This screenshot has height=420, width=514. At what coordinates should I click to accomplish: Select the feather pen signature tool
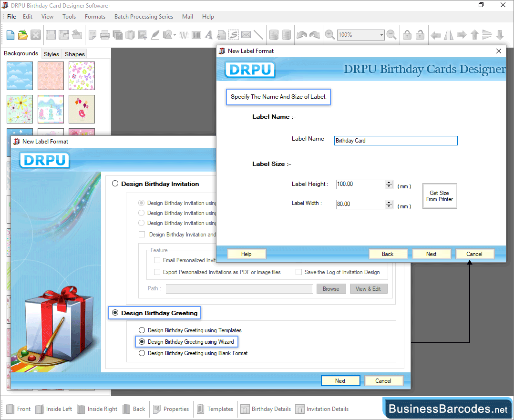click(x=155, y=35)
